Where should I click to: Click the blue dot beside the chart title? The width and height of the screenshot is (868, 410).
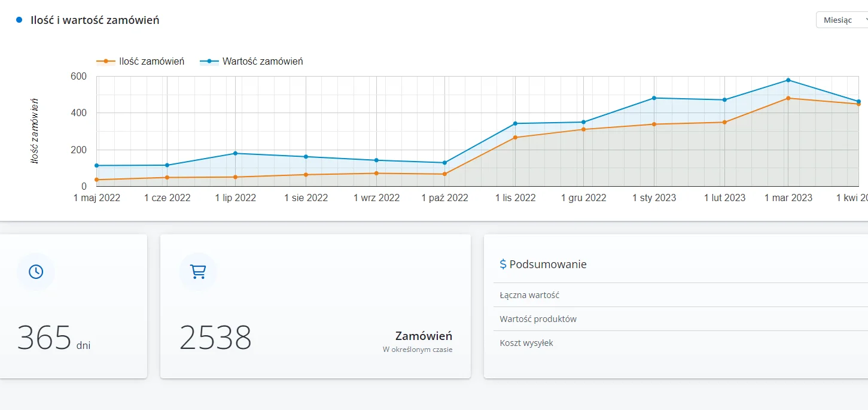point(19,20)
